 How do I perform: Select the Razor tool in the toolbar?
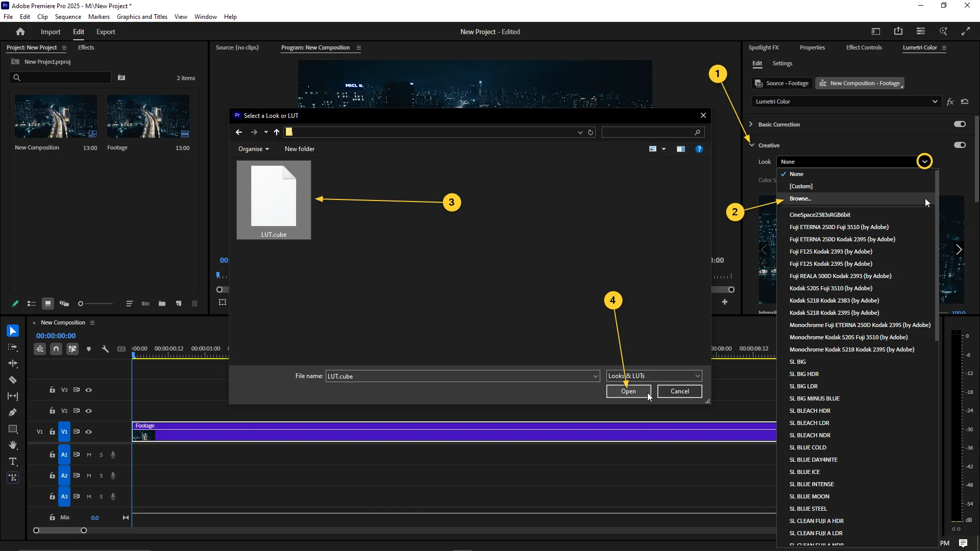point(13,380)
